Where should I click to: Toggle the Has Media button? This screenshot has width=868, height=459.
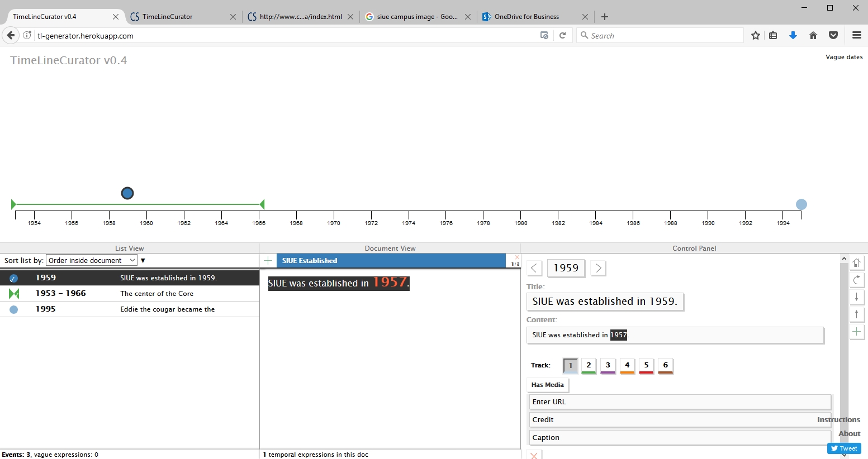[x=547, y=385]
